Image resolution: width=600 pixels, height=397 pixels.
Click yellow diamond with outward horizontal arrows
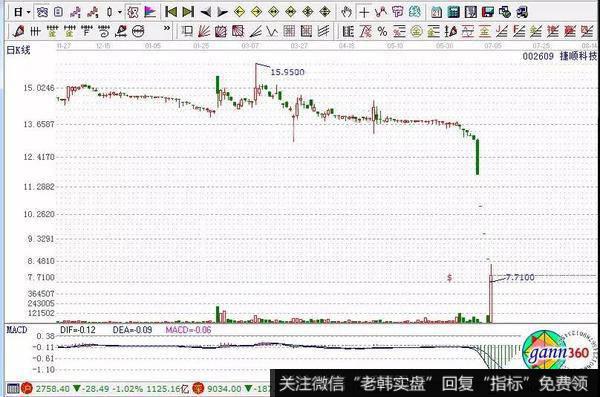tap(274, 12)
